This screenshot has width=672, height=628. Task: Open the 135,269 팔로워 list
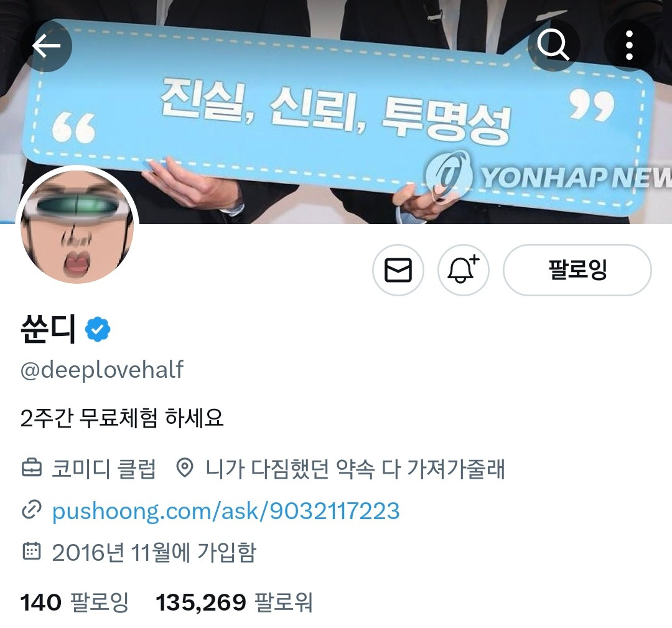235,602
